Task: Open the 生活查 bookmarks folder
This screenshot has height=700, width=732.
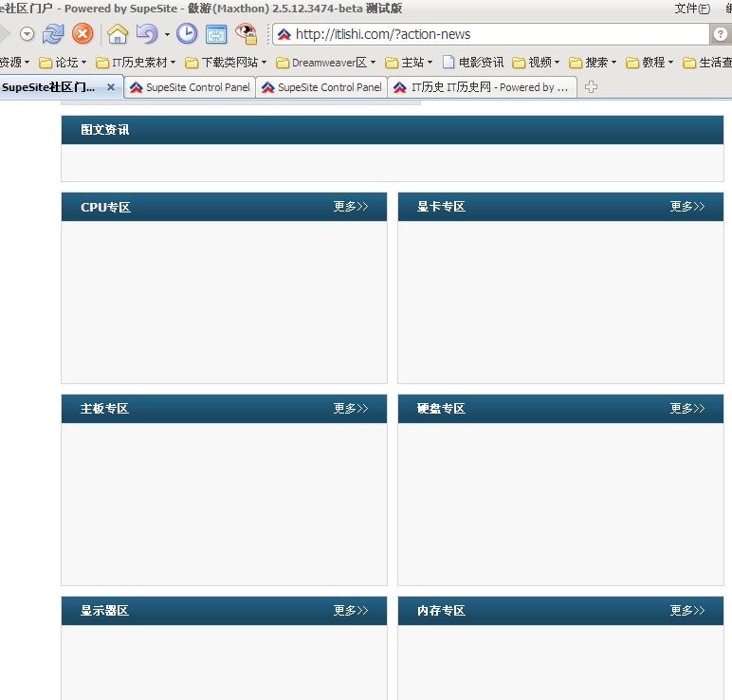Action: [x=706, y=62]
